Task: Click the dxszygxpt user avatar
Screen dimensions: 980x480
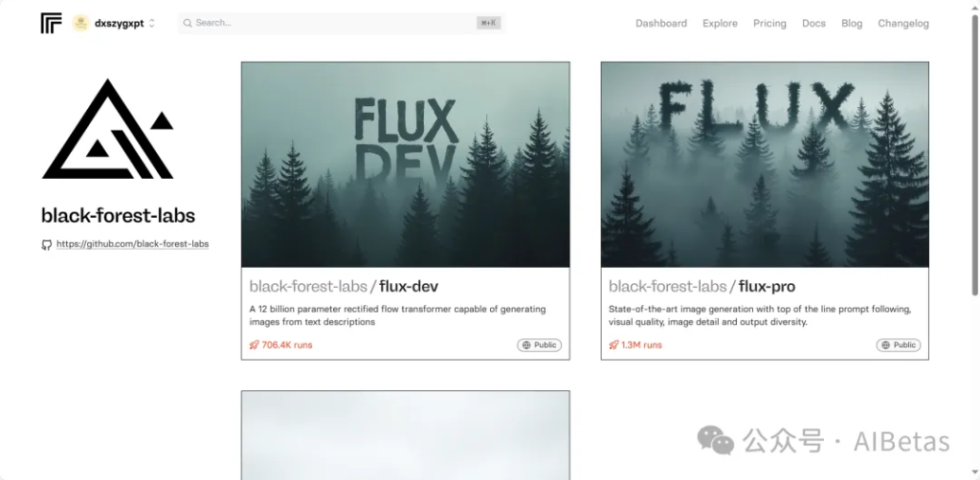Action: (x=80, y=23)
